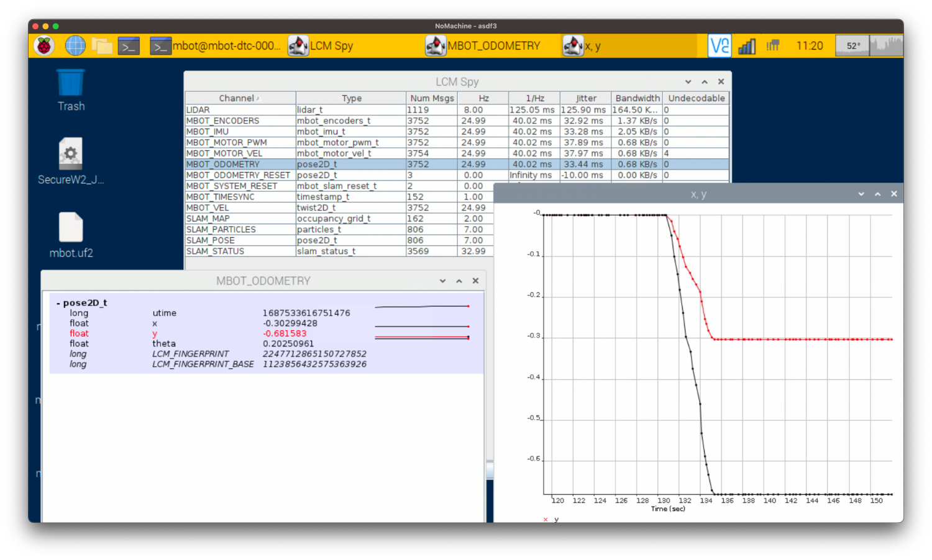Sort LCM Spy table by Channel column
The width and height of the screenshot is (932, 560).
coord(240,98)
